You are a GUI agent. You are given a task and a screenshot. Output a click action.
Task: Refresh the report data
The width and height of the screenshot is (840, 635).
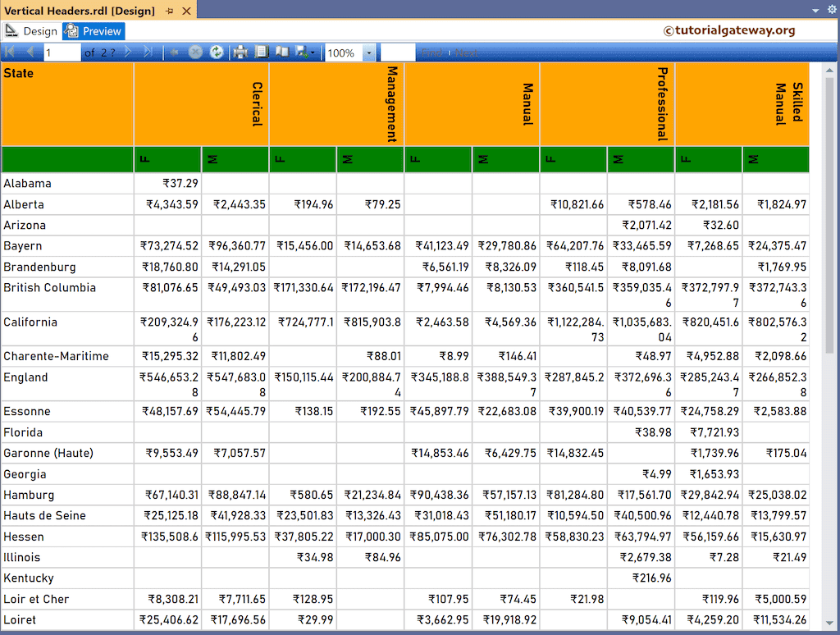217,52
